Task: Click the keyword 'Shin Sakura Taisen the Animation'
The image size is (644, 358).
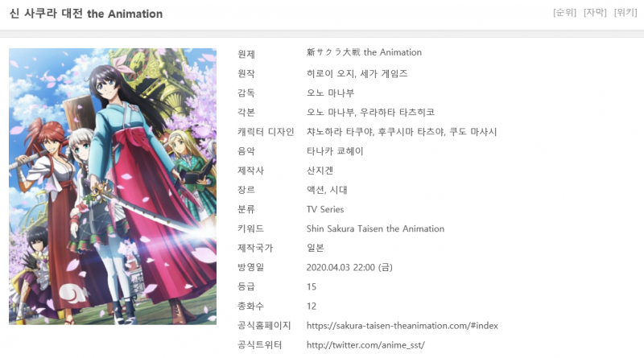Action: click(375, 228)
